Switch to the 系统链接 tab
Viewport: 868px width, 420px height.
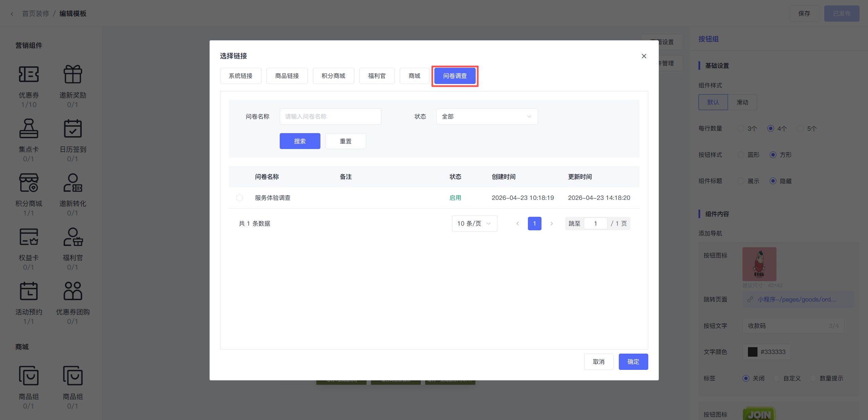click(x=240, y=76)
